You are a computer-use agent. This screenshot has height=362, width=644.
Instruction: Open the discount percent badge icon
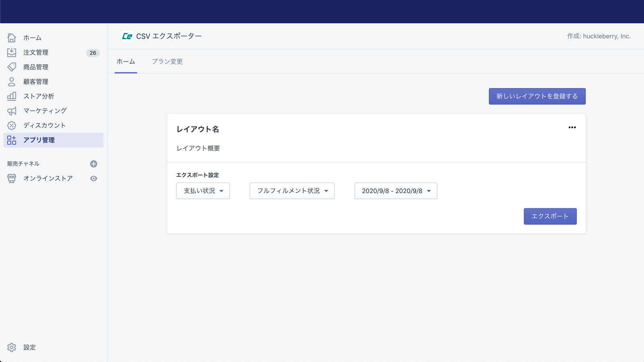(x=12, y=125)
